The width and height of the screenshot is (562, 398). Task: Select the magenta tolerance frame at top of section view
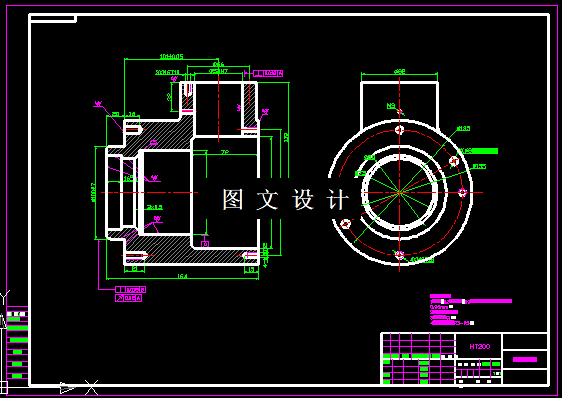pos(268,73)
